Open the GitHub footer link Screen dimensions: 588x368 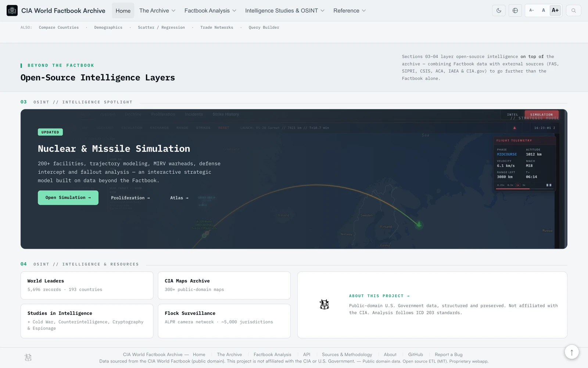coord(416,355)
